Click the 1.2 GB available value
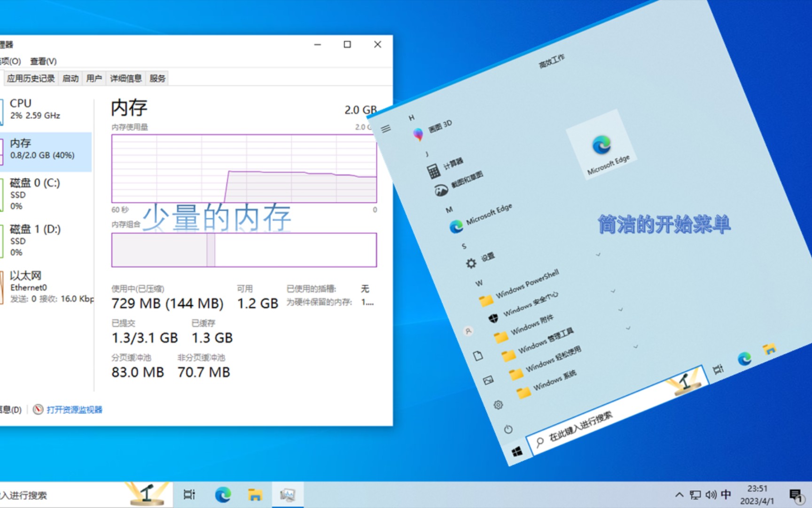Screen dimensions: 812x508 pyautogui.click(x=258, y=303)
